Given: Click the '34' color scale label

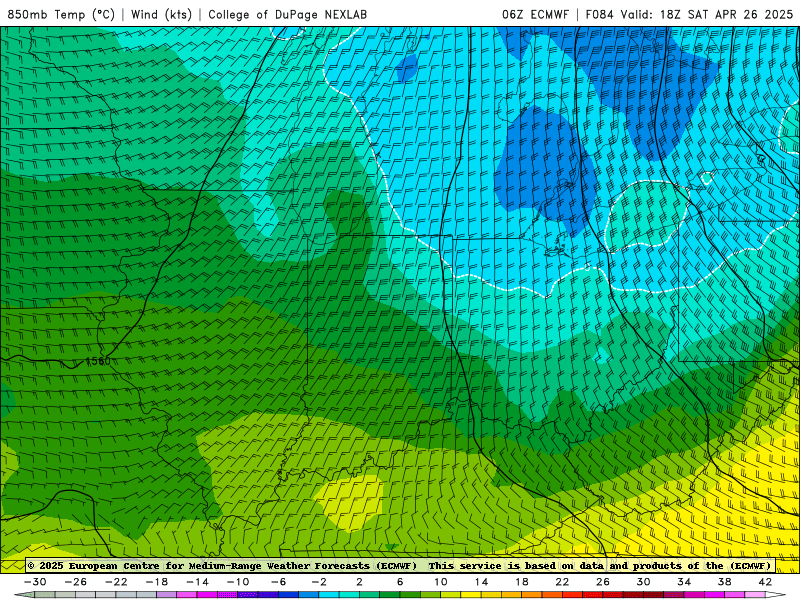Looking at the screenshot, I should (684, 582).
